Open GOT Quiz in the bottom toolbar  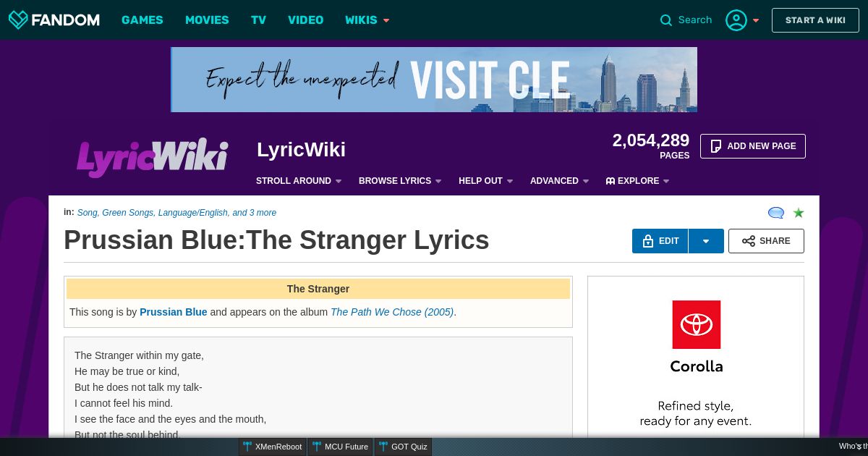click(403, 447)
